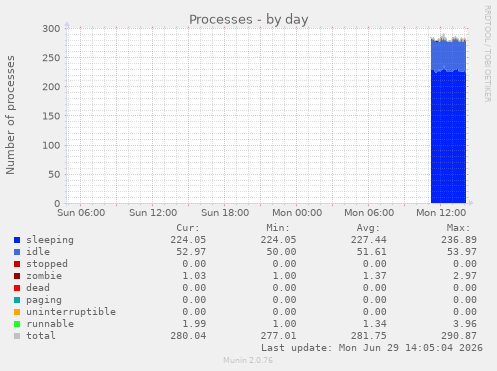Screen dimensions: 497x371
Task: Click runnable current value 1.99
Action: (x=194, y=324)
